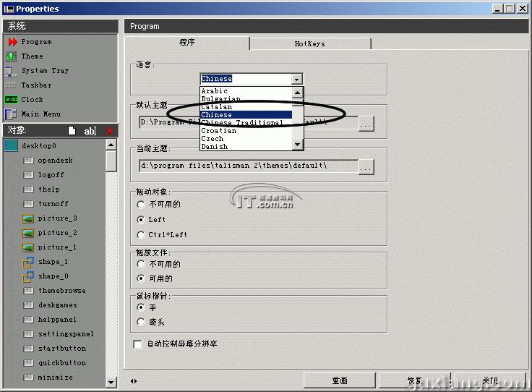Click the Clock settings icon

coord(11,100)
